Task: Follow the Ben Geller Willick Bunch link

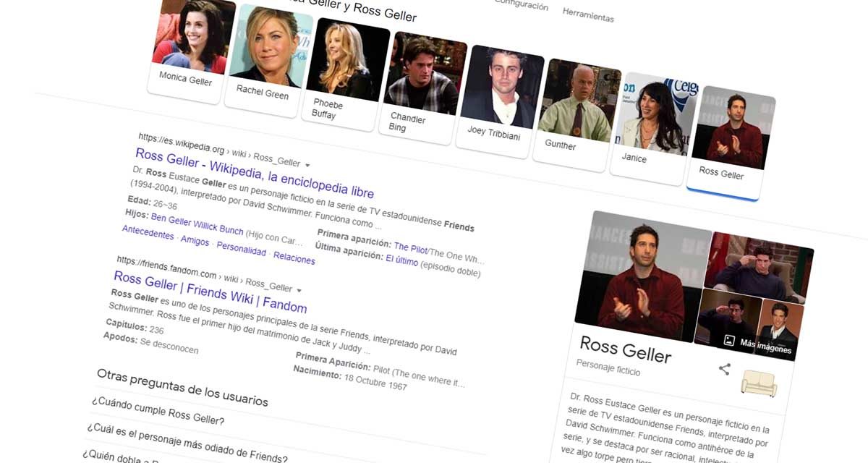Action: tap(197, 224)
